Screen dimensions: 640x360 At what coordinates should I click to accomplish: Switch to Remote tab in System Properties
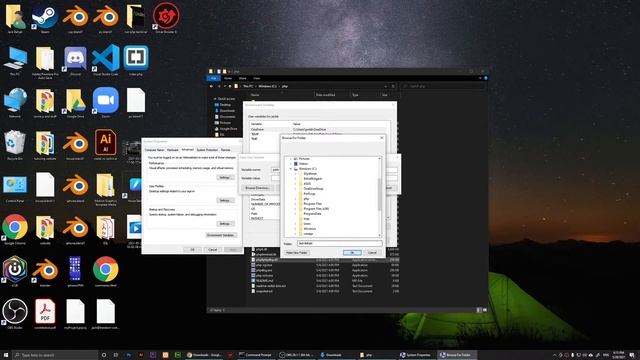(x=225, y=150)
